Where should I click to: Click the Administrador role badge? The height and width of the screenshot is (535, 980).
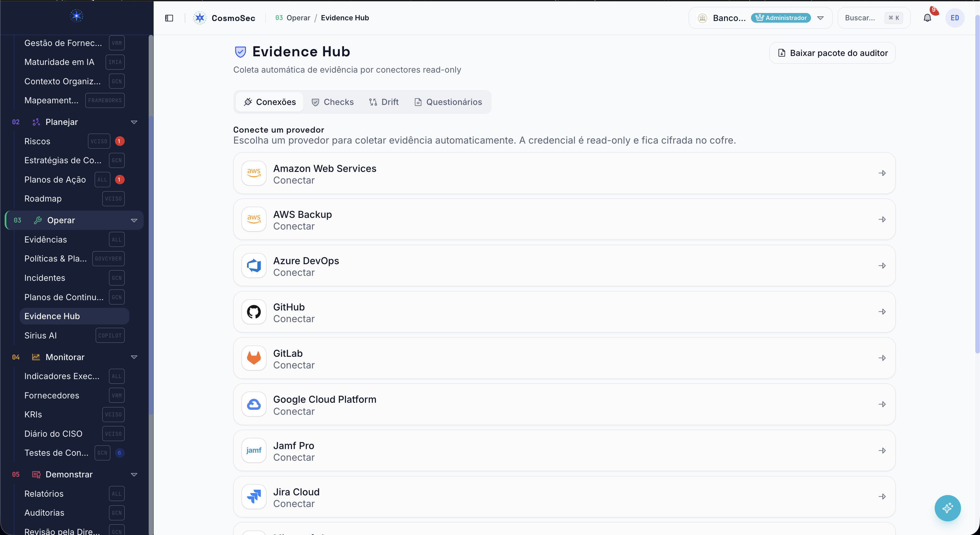(x=781, y=18)
